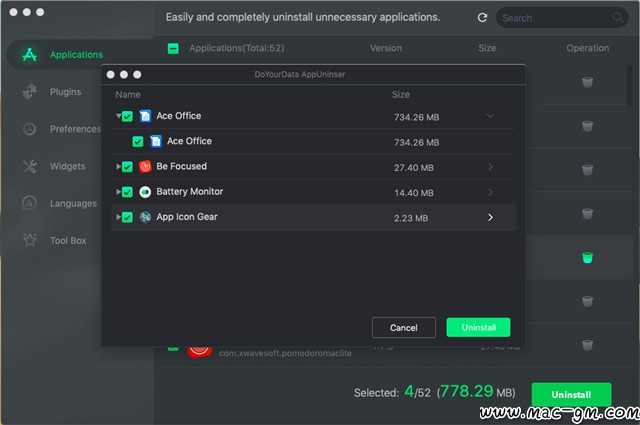
Task: Click the top Ace Office app icon
Action: [145, 116]
